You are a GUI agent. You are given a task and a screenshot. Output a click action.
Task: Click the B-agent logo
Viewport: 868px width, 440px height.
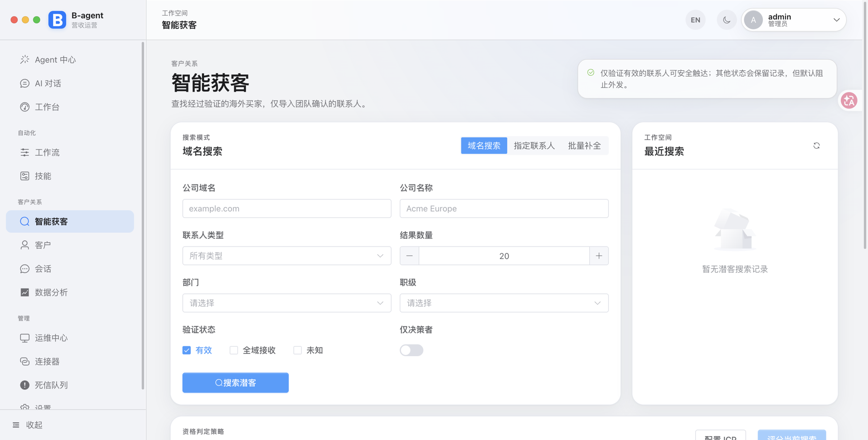(x=57, y=20)
